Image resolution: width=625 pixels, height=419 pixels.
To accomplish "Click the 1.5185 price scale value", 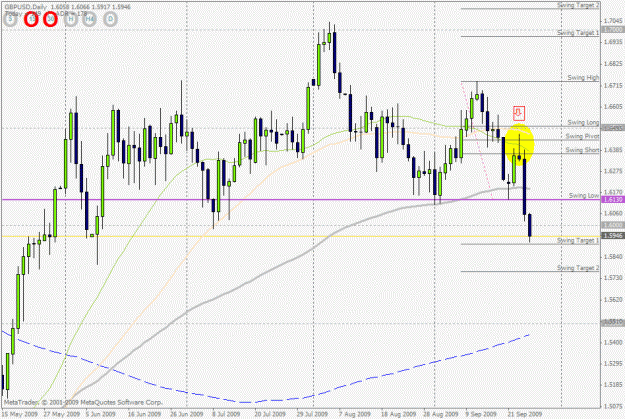I will (x=613, y=385).
